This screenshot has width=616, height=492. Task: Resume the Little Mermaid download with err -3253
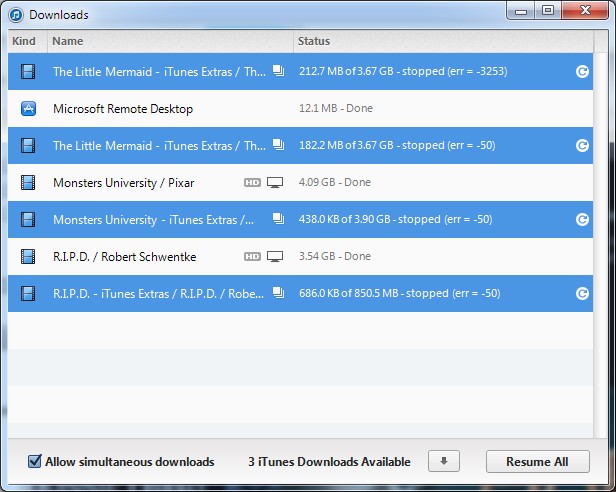582,72
